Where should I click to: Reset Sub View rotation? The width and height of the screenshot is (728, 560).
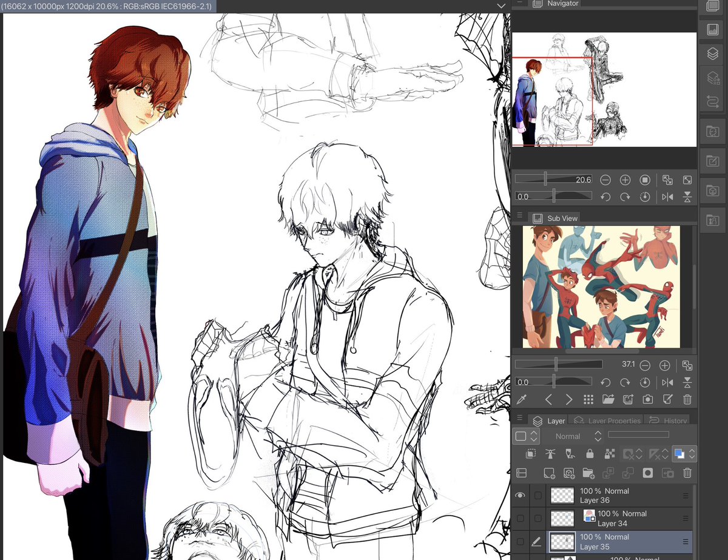coord(645,383)
